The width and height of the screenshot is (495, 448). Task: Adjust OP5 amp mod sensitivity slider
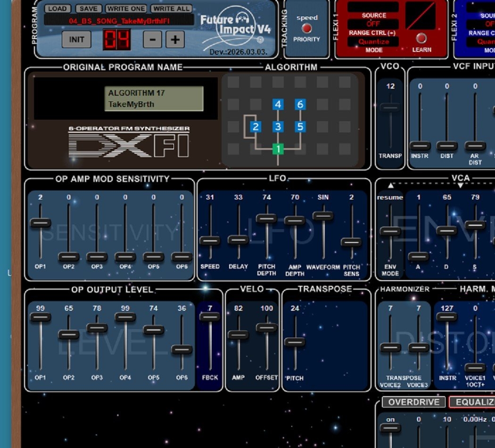(x=153, y=257)
